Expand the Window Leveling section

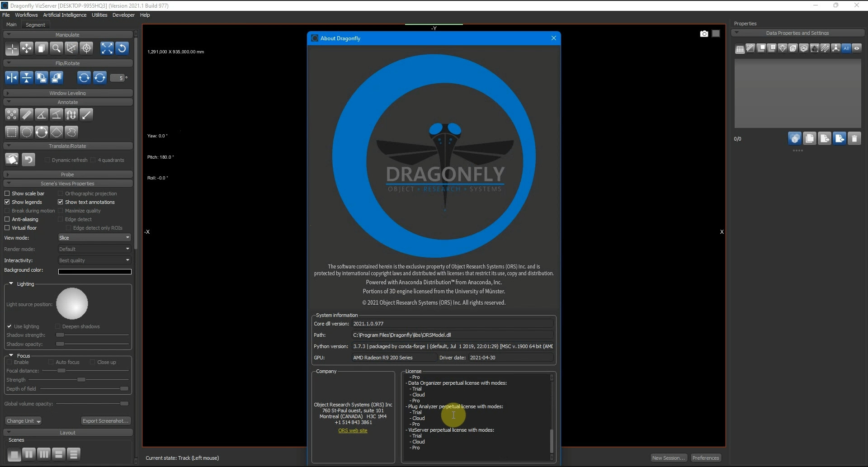click(68, 93)
